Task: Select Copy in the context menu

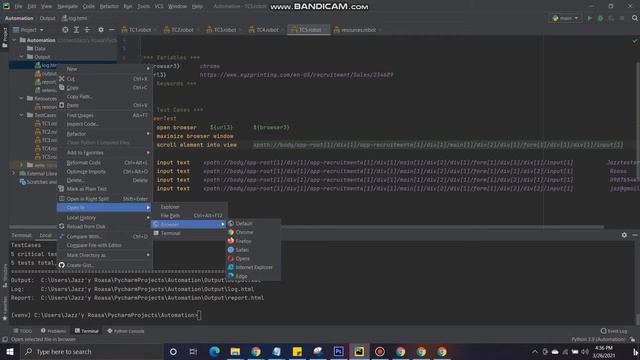Action: (104, 88)
